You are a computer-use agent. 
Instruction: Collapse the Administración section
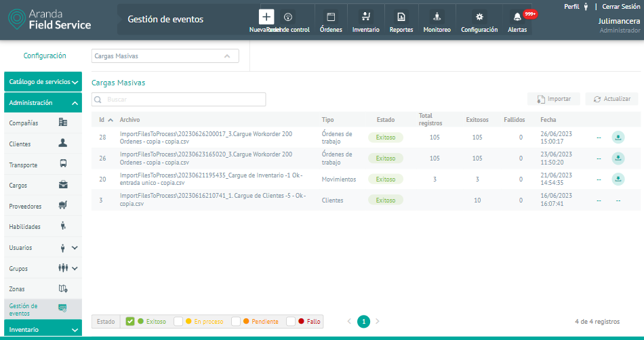(x=43, y=102)
